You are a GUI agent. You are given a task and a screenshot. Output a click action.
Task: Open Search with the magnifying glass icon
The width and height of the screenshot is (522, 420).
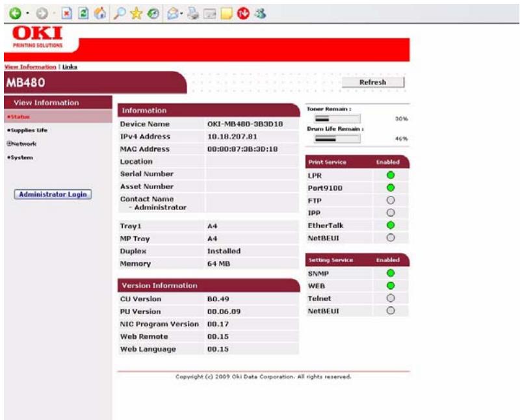tap(119, 13)
